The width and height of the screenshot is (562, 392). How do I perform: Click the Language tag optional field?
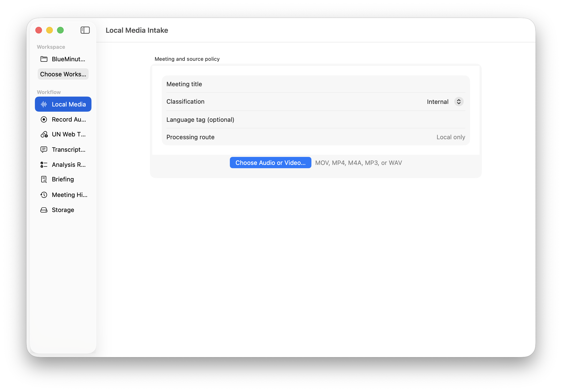tap(316, 120)
